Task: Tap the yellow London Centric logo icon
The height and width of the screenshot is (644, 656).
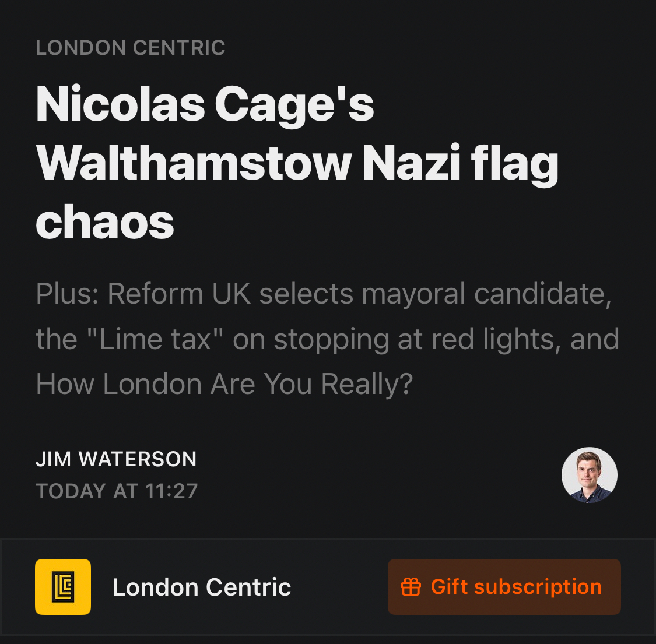Action: [x=63, y=587]
